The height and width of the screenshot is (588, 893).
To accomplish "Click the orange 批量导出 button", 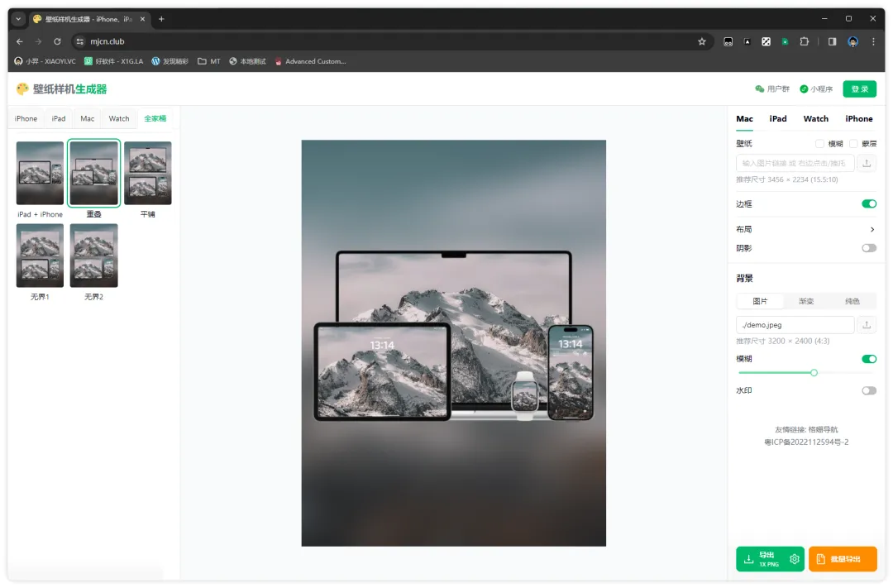I will coord(843,559).
